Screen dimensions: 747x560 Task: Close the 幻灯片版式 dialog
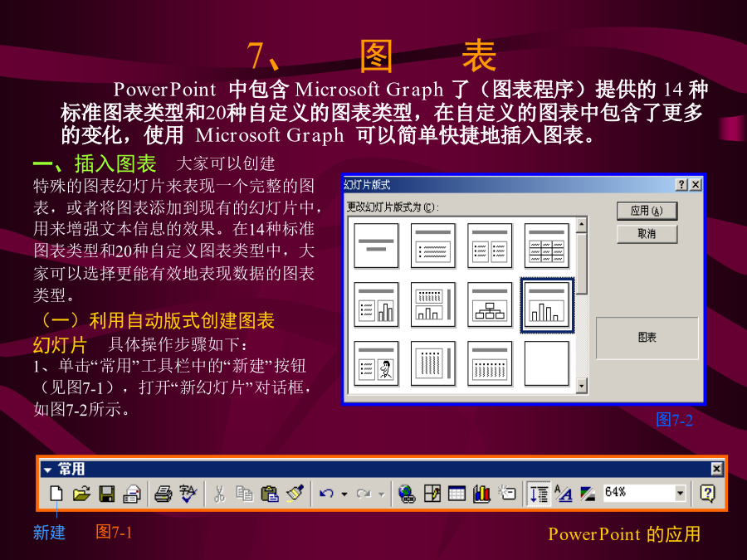click(696, 185)
